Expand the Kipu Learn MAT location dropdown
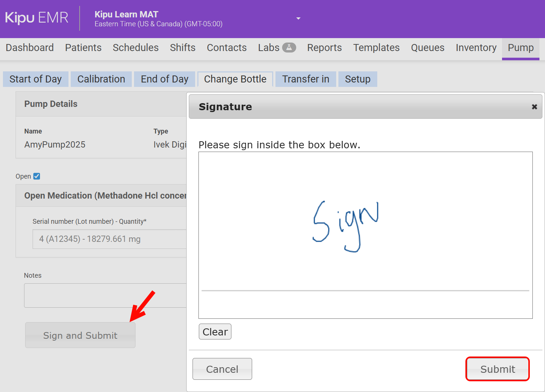The height and width of the screenshot is (392, 545). pos(298,18)
